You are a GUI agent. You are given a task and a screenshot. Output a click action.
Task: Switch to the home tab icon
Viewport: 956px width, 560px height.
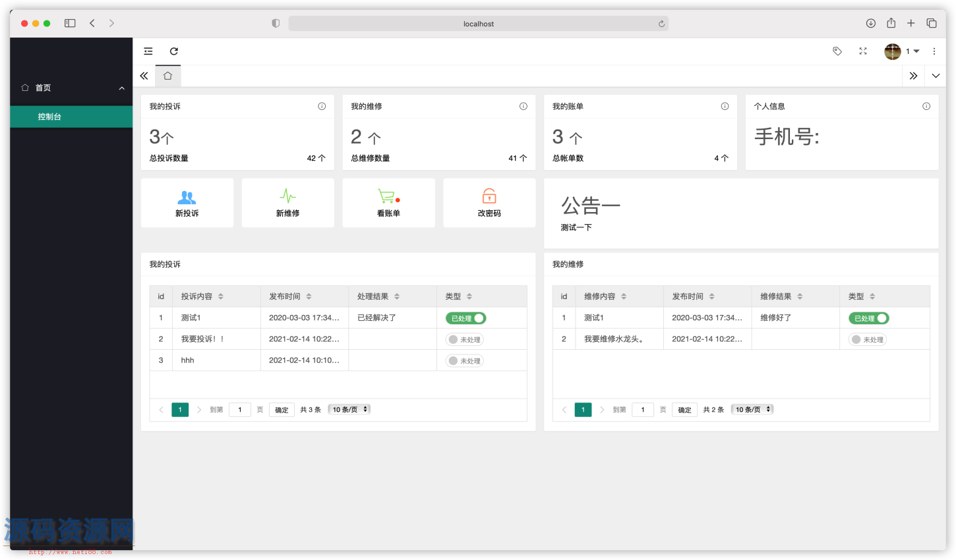[x=168, y=76]
